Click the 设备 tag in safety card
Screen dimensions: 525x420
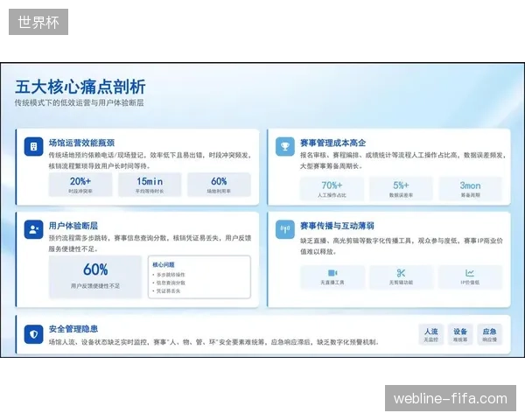[x=460, y=334]
